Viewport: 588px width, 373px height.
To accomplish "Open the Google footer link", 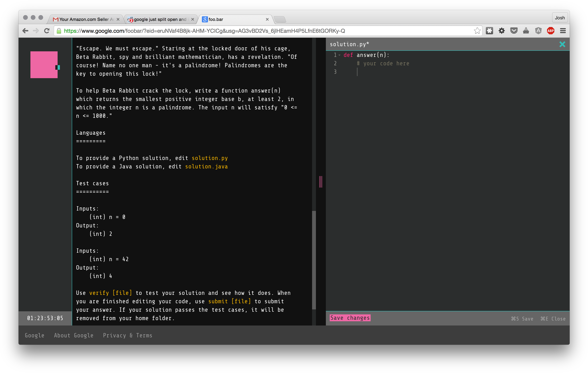I will [35, 335].
